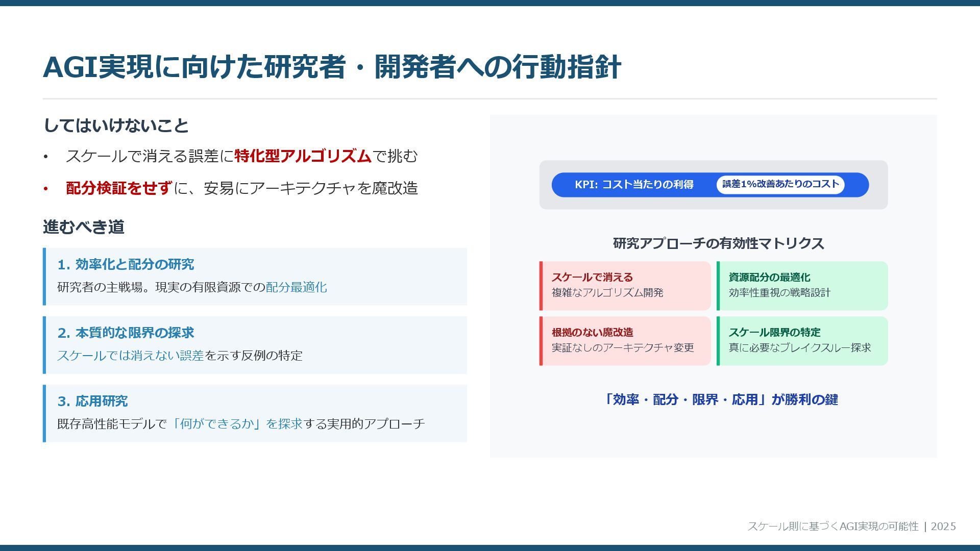Click the red 特化型アルゴリズム text
This screenshot has height=551, width=980.
303,156
